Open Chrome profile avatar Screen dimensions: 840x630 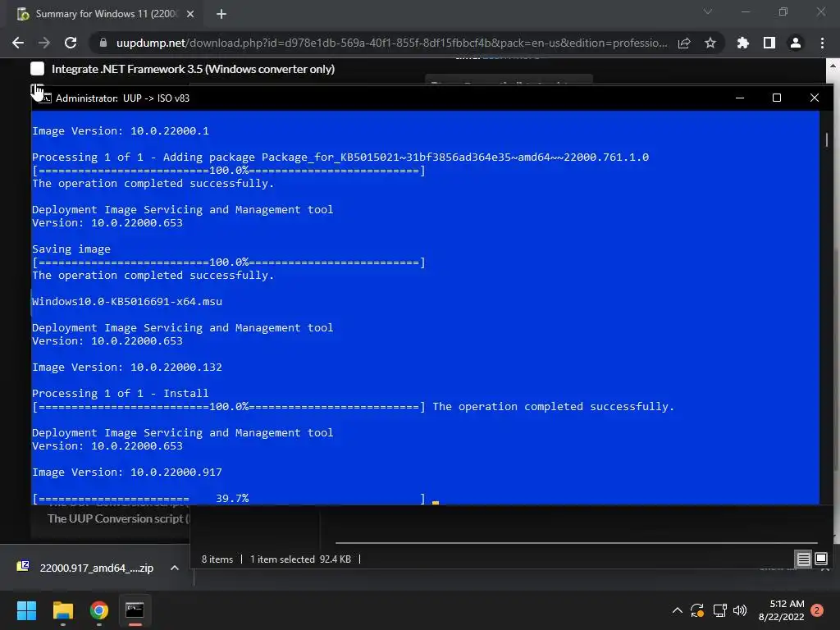796,43
